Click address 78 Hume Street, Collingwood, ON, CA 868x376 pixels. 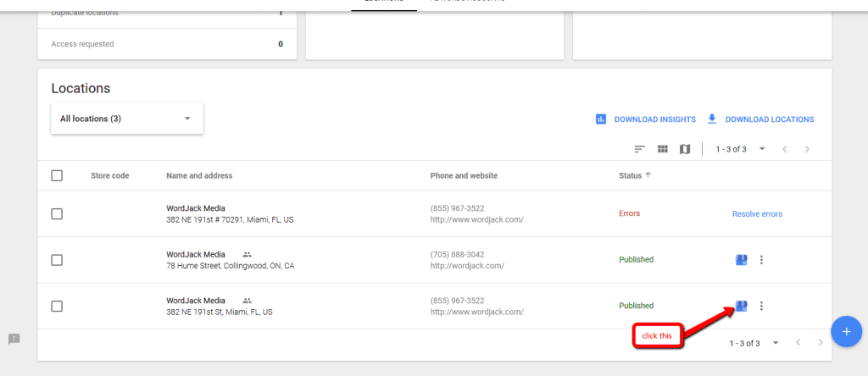point(231,265)
